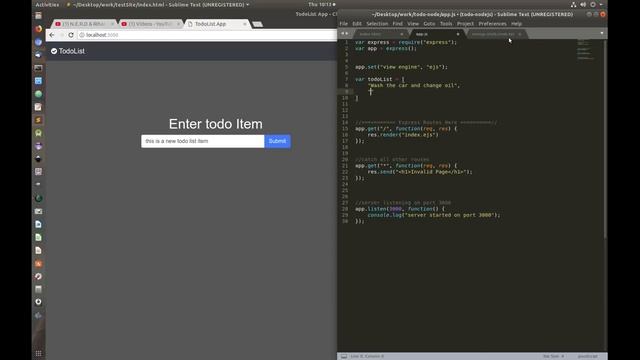Show Applications grid at dock bottom

point(38,353)
